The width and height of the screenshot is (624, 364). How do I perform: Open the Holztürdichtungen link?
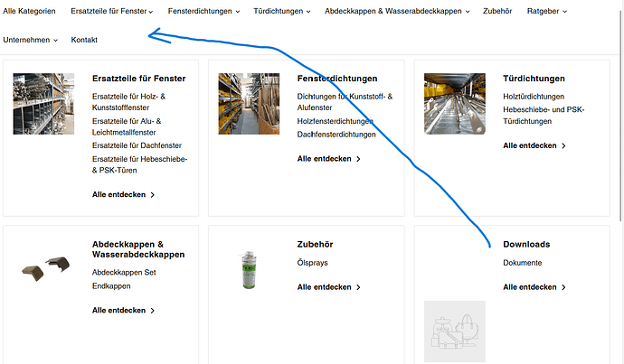[x=534, y=96]
